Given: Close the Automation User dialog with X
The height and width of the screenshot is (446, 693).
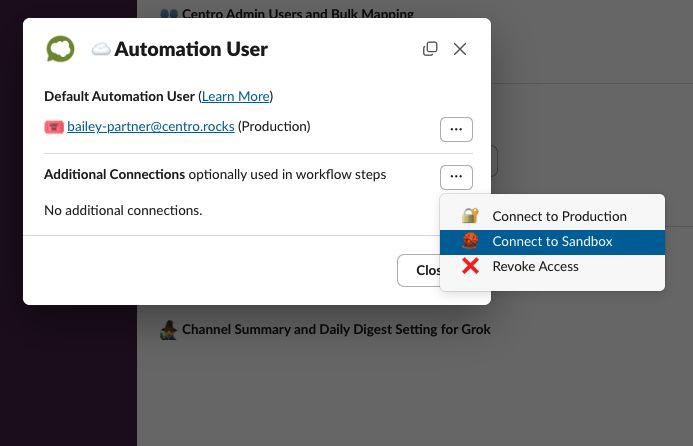Looking at the screenshot, I should click(x=460, y=49).
